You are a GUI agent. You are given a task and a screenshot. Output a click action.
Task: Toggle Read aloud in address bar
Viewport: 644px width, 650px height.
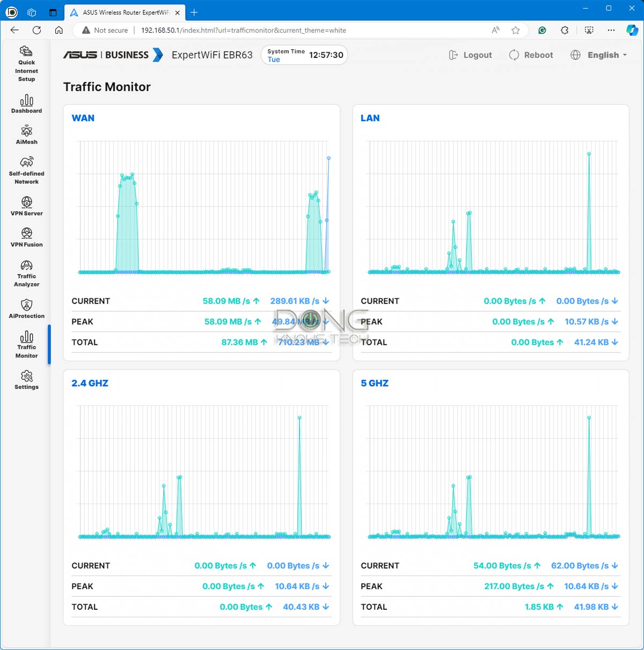pyautogui.click(x=495, y=30)
